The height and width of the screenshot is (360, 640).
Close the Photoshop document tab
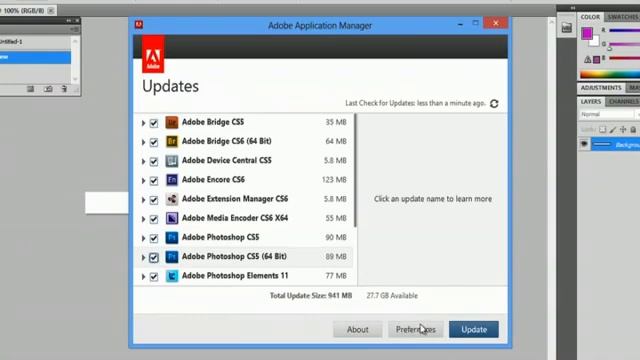(51, 11)
